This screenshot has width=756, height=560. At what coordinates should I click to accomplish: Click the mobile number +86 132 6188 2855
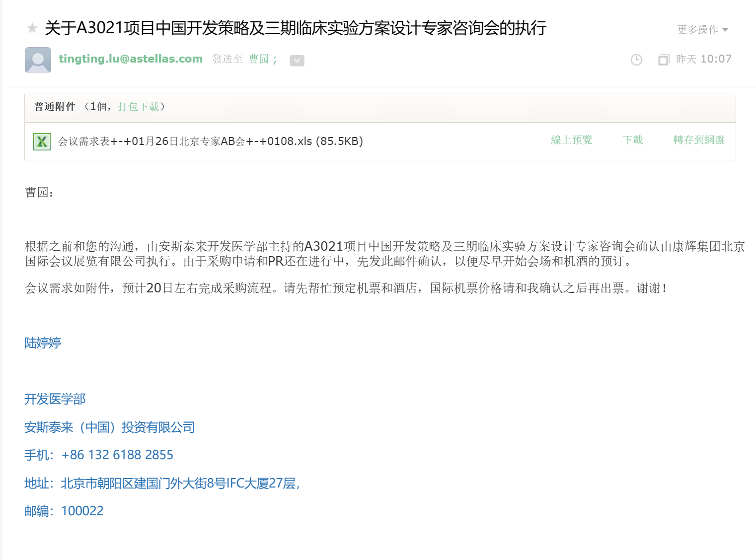point(117,455)
